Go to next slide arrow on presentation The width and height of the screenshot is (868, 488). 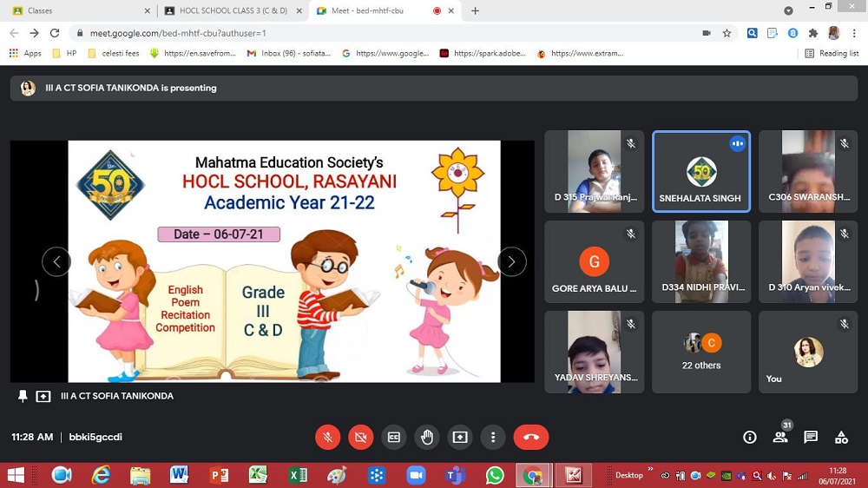pyautogui.click(x=511, y=261)
